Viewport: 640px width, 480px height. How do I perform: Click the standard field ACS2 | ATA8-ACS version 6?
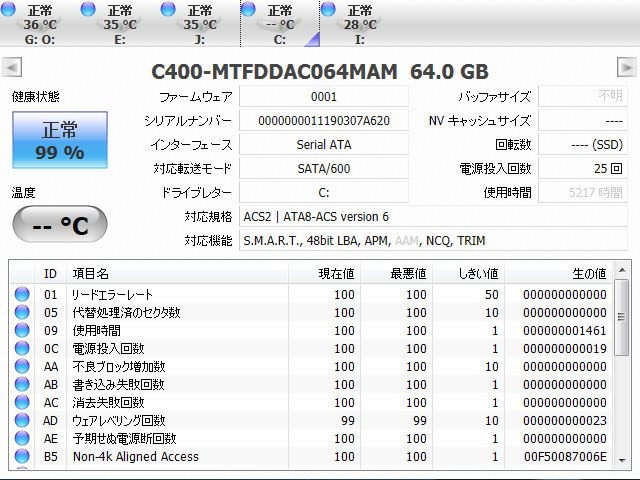click(x=433, y=216)
